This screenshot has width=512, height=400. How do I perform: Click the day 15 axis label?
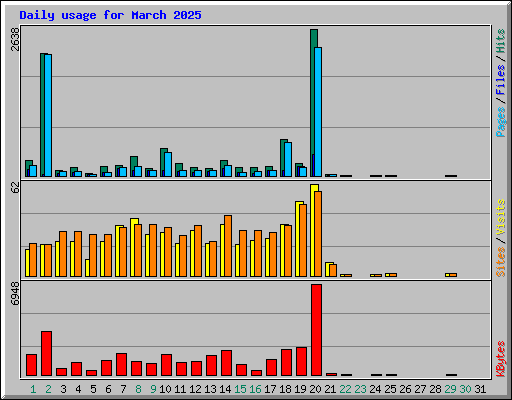pyautogui.click(x=240, y=389)
